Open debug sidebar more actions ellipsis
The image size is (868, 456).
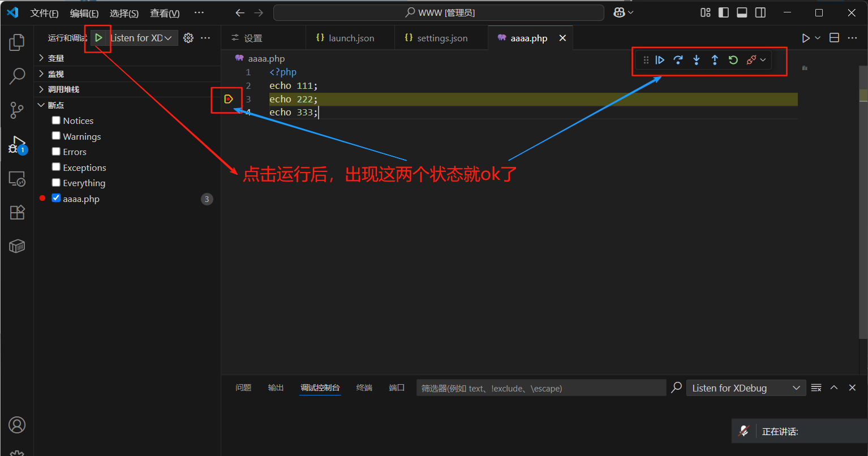205,38
